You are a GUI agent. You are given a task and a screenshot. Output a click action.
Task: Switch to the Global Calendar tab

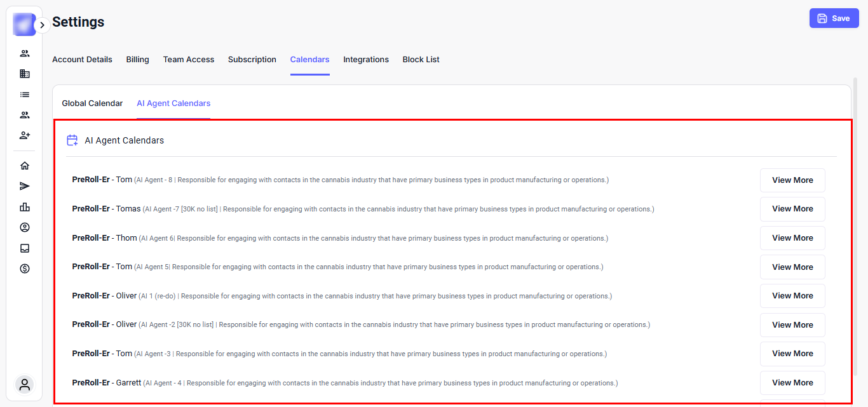pyautogui.click(x=92, y=103)
